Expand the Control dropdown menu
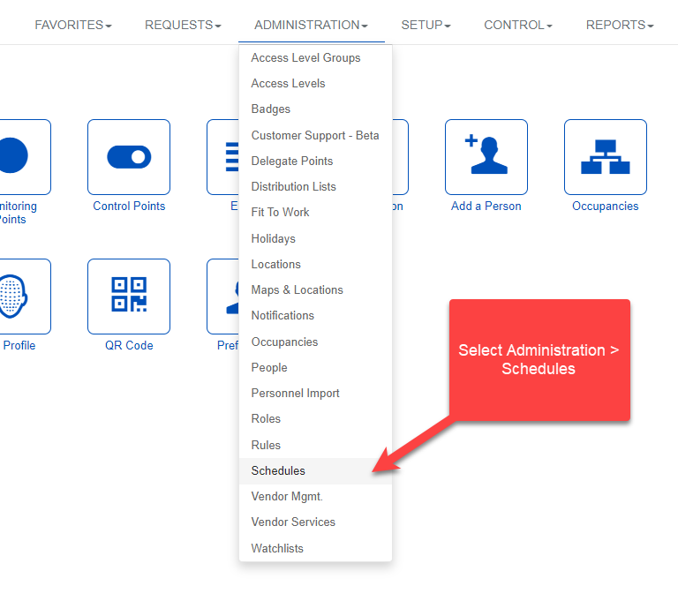The width and height of the screenshot is (678, 616). click(x=518, y=25)
